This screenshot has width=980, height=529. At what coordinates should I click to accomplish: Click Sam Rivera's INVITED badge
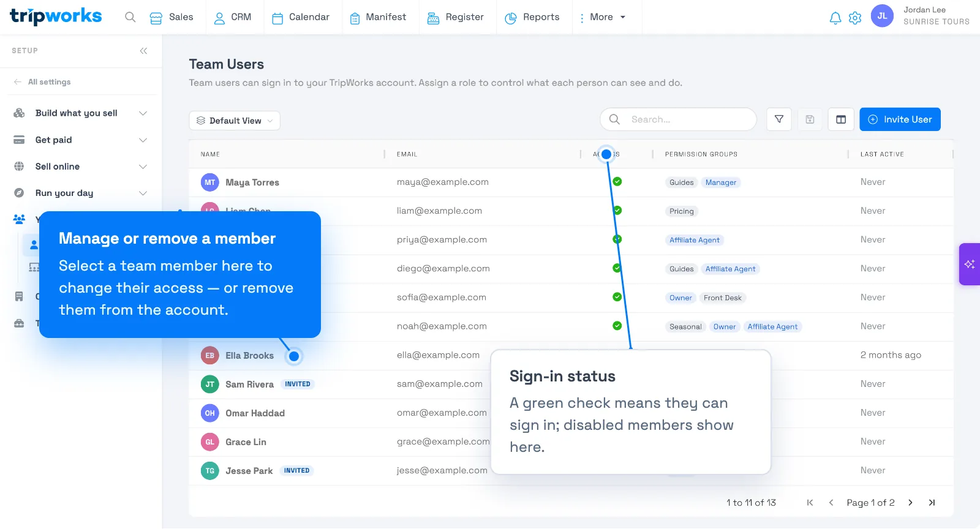[298, 385]
